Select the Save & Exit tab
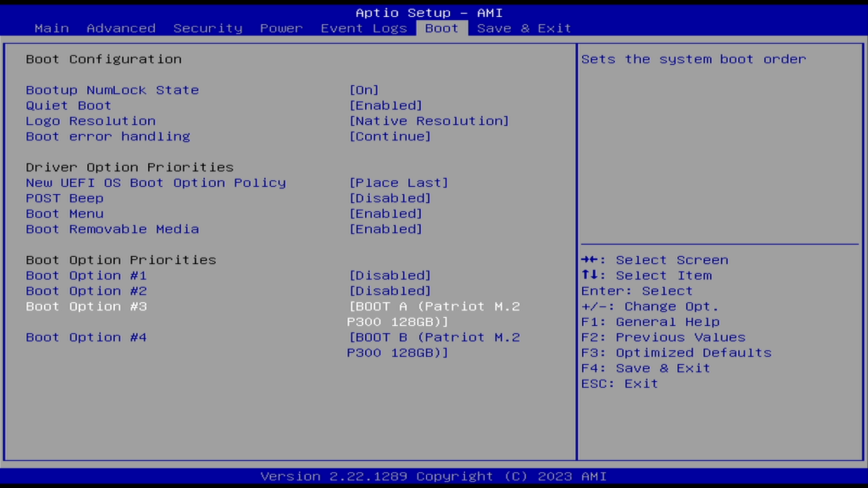 [x=524, y=28]
